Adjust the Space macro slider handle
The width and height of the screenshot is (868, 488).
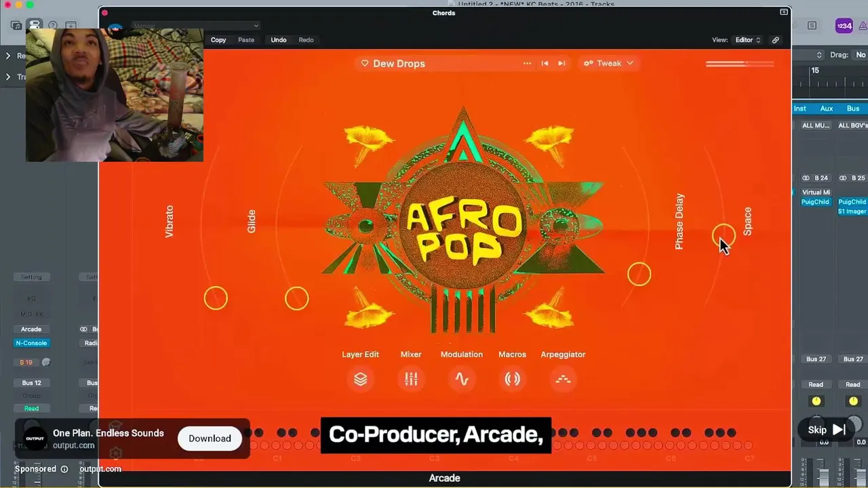tap(724, 236)
